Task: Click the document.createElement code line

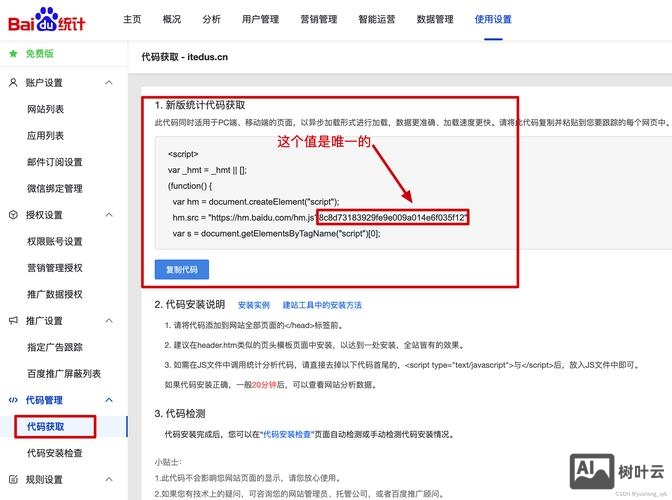Action: (256, 202)
